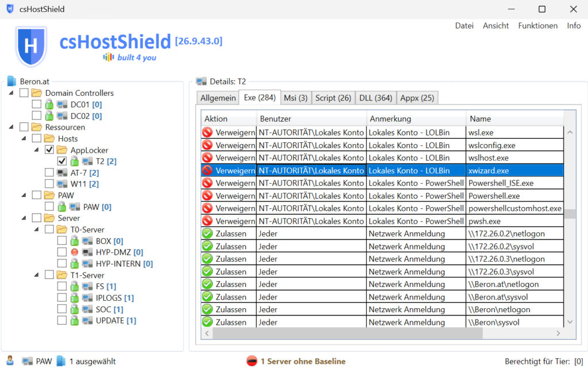Check the Domain Controllers checkbox
The image size is (588, 369).
click(x=24, y=92)
